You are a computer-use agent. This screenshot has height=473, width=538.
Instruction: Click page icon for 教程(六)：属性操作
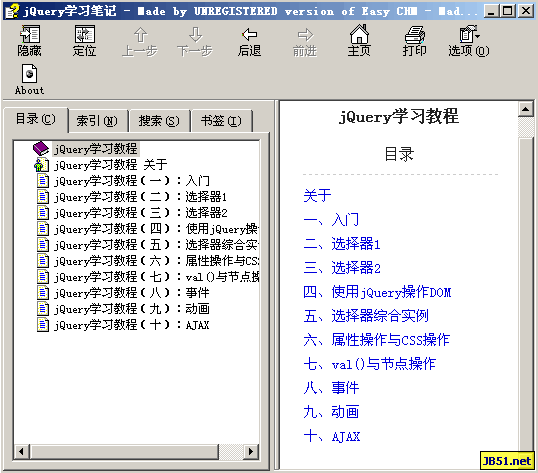43,261
